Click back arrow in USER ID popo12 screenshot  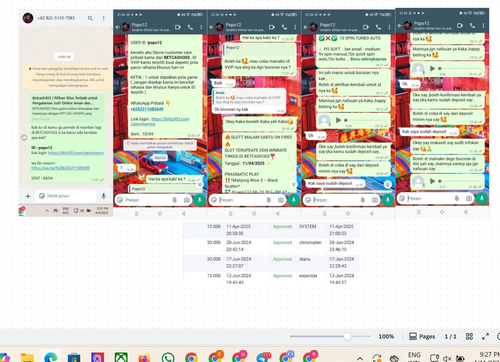tap(117, 27)
